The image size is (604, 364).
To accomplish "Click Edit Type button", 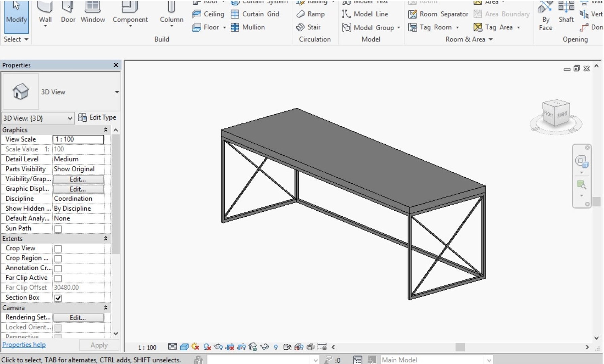I will (x=97, y=117).
